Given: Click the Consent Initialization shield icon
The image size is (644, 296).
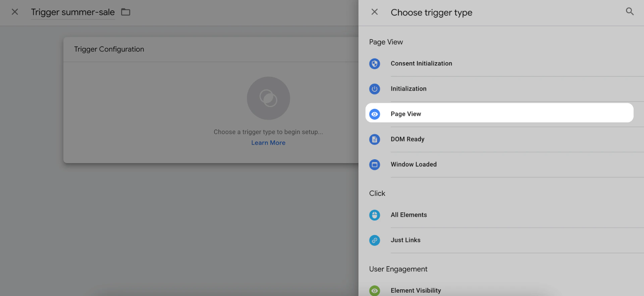Looking at the screenshot, I should 374,64.
